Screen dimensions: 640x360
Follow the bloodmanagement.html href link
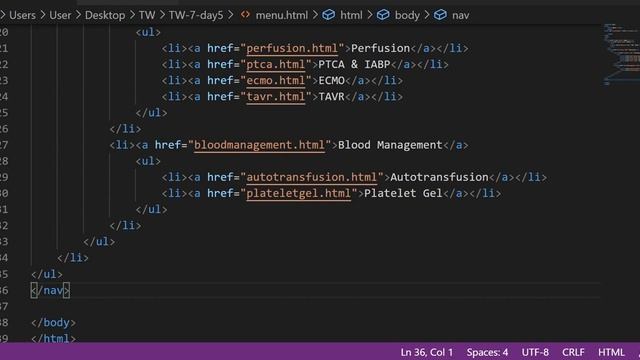[x=259, y=145]
